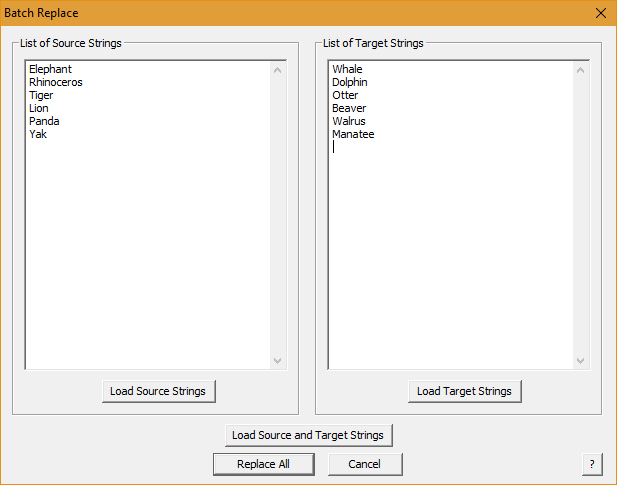Click target list scroll down arrow
Screen dimensions: 617x485
(x=580, y=361)
